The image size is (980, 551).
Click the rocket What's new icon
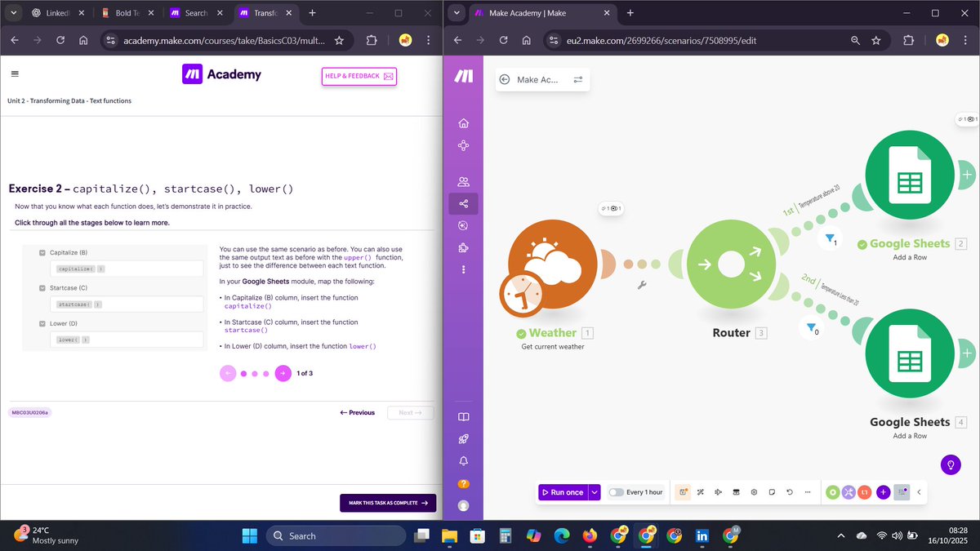464,439
